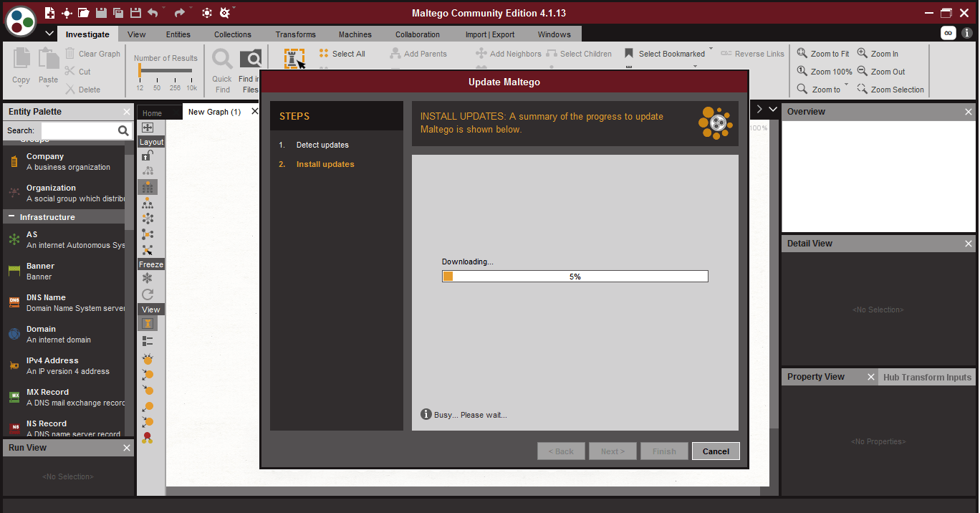This screenshot has width=980, height=513.
Task: Close the Entity Palette panel
Action: (x=127, y=112)
